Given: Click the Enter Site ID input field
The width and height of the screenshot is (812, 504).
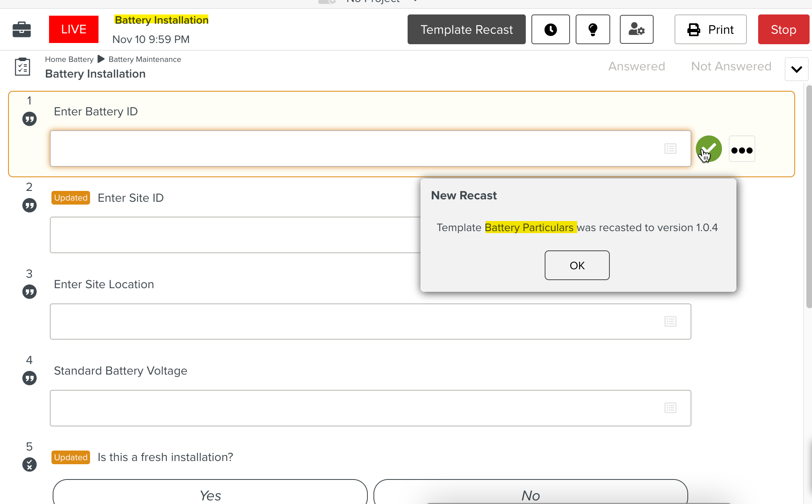Looking at the screenshot, I should pyautogui.click(x=235, y=235).
